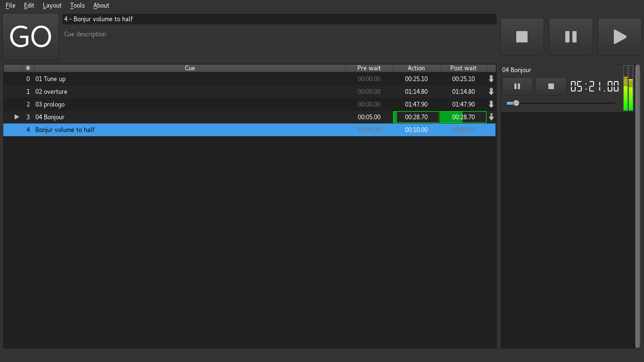
Task: Pause the running 04 Bonjour cue
Action: tap(517, 87)
